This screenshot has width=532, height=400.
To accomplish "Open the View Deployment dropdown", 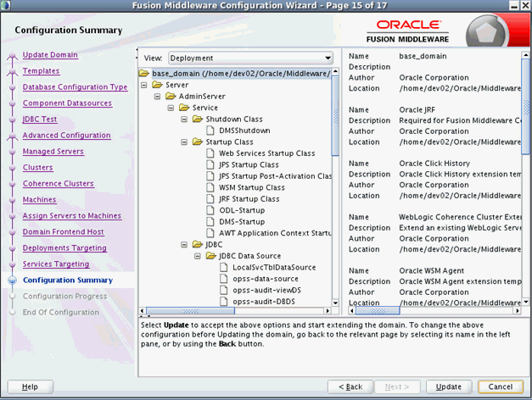I will pyautogui.click(x=251, y=58).
